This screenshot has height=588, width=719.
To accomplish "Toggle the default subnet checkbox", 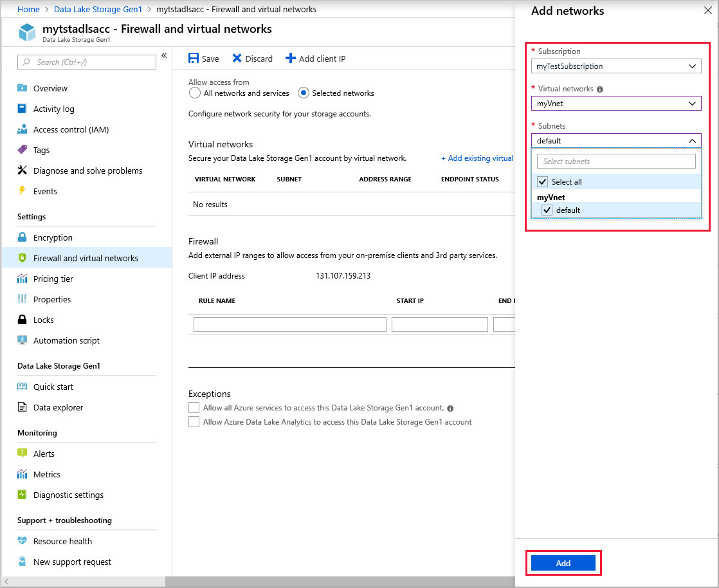I will point(547,210).
